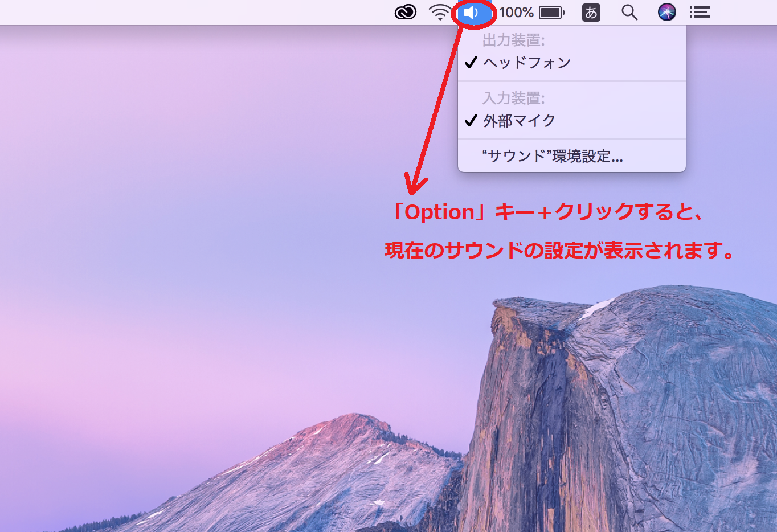Launch Siri from the menu bar
Screen dimensions: 777x532
pos(667,12)
